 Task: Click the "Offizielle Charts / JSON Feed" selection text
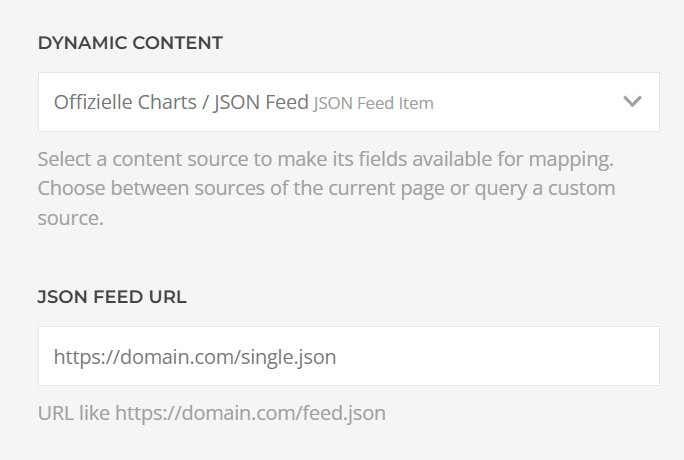pyautogui.click(x=180, y=102)
